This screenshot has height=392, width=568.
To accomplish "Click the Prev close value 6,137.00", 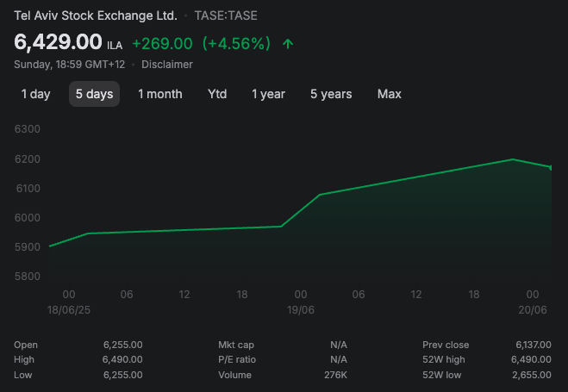I will pos(534,345).
